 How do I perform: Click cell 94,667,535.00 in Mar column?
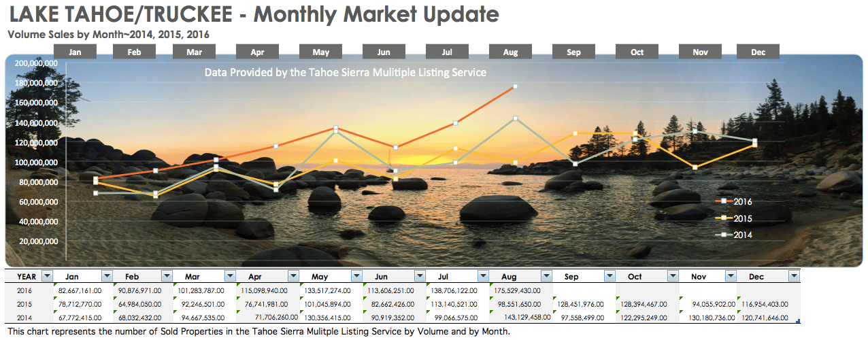(205, 318)
